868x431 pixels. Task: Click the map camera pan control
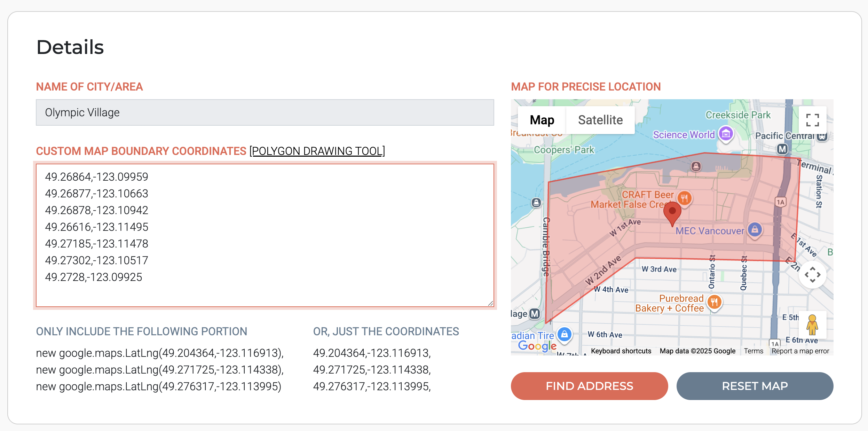(x=812, y=275)
